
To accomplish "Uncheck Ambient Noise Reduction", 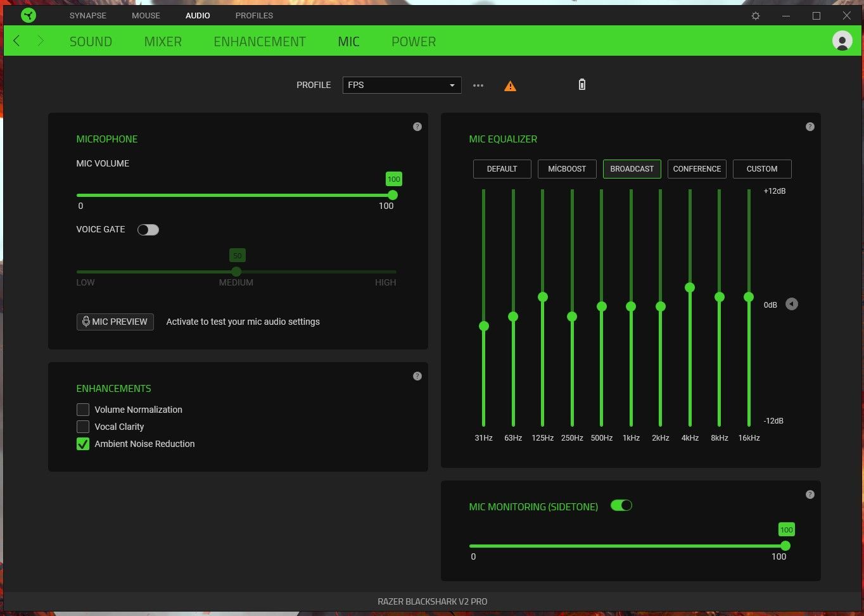I will (83, 444).
